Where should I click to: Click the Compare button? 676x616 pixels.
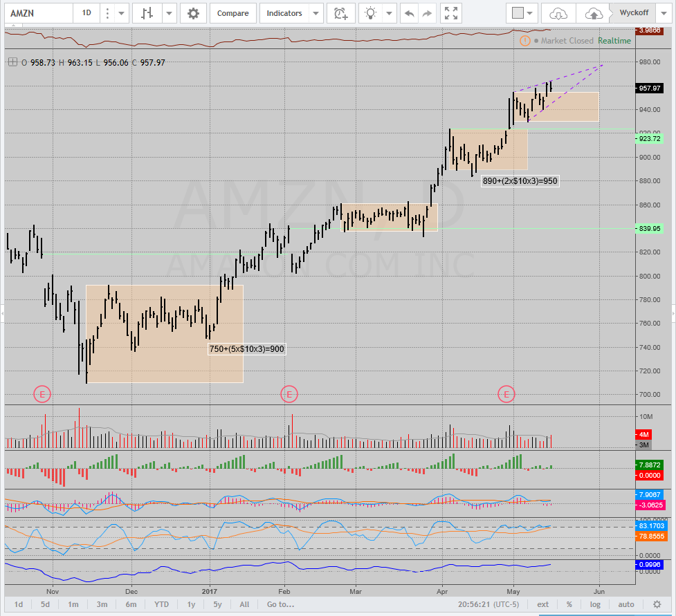[x=233, y=13]
